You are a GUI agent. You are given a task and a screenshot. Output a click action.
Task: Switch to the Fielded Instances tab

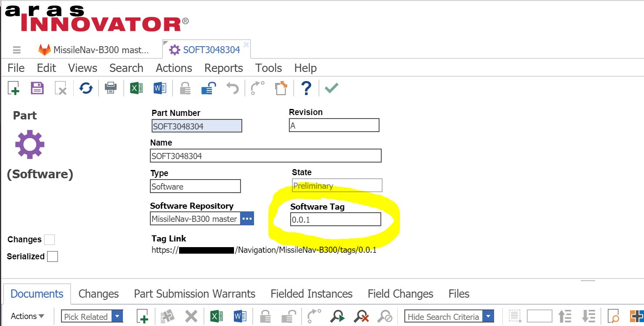point(311,294)
